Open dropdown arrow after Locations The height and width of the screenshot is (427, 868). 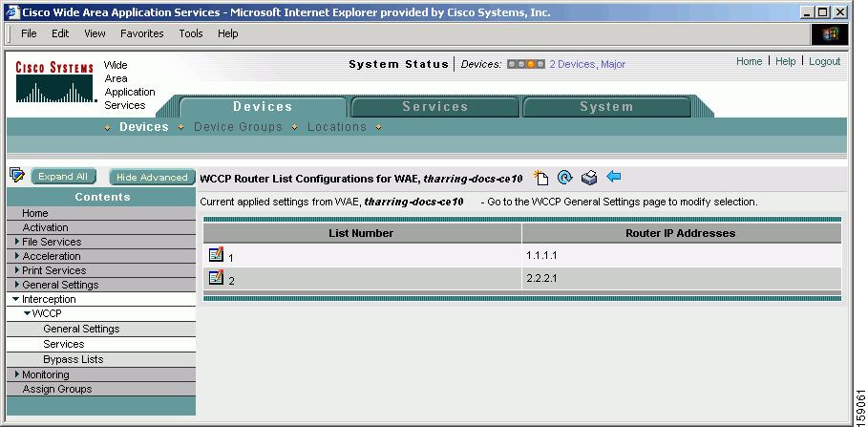point(379,127)
